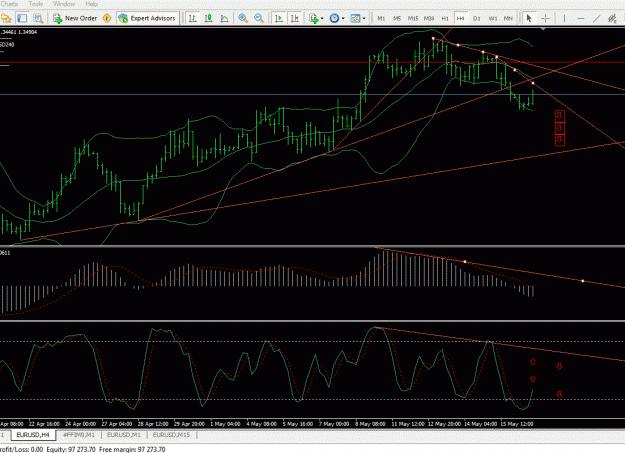Open the Charts menu
This screenshot has width=625, height=453.
pyautogui.click(x=10, y=4)
